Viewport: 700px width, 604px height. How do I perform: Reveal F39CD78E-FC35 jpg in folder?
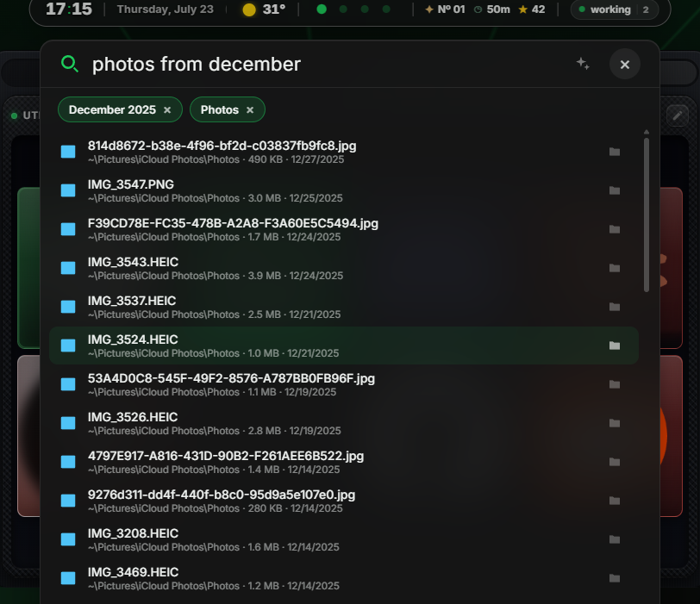point(615,230)
